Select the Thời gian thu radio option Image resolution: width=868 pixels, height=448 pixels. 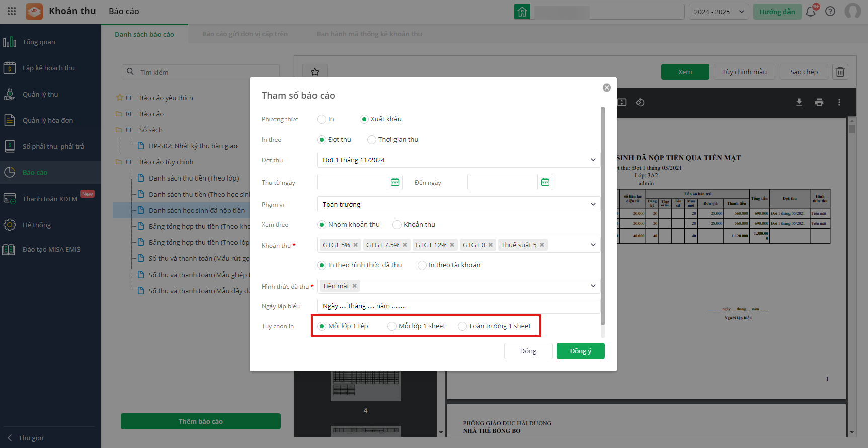(x=372, y=140)
